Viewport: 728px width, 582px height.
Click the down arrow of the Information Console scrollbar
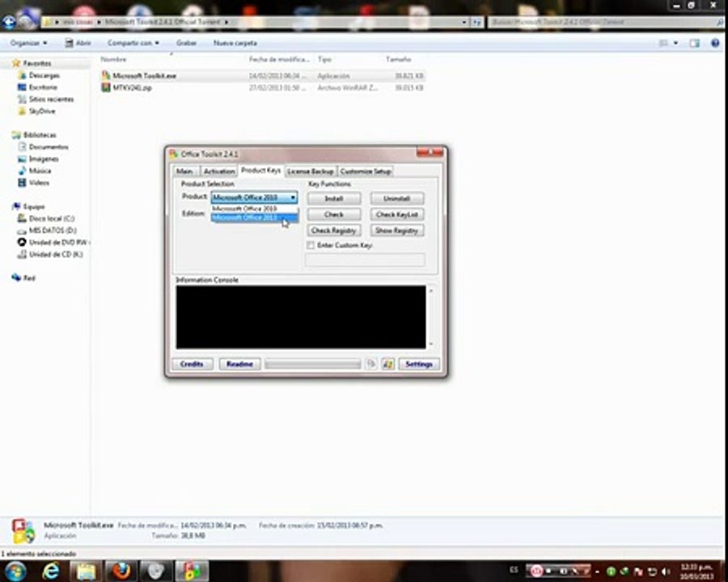(x=431, y=344)
